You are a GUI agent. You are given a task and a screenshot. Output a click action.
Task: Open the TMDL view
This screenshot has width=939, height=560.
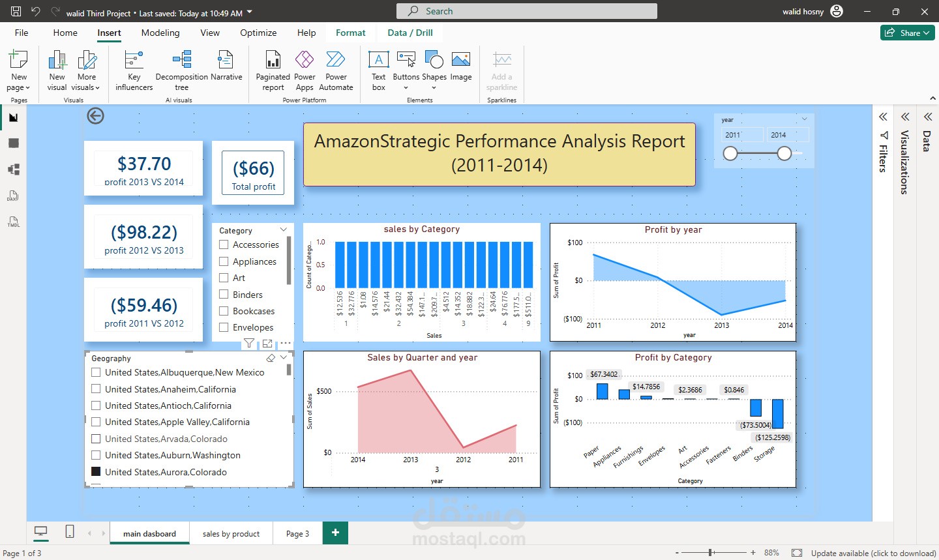tap(12, 222)
